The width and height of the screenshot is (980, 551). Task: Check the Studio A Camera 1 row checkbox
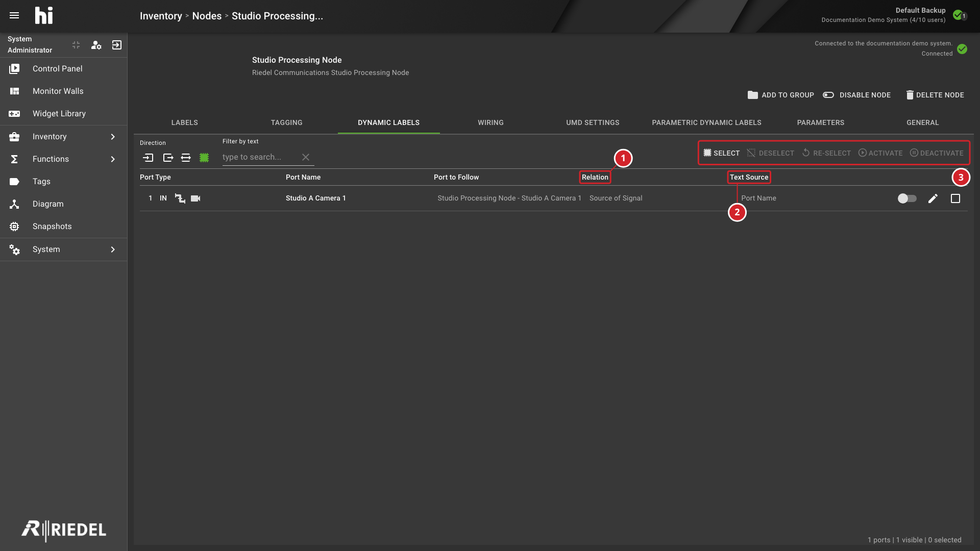click(x=955, y=198)
